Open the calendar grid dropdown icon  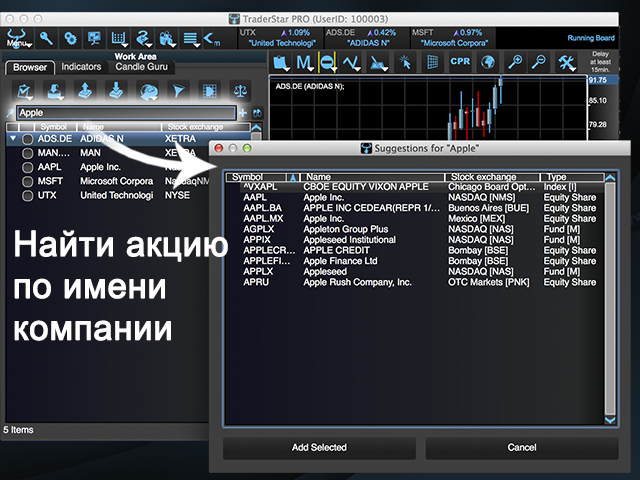119,38
